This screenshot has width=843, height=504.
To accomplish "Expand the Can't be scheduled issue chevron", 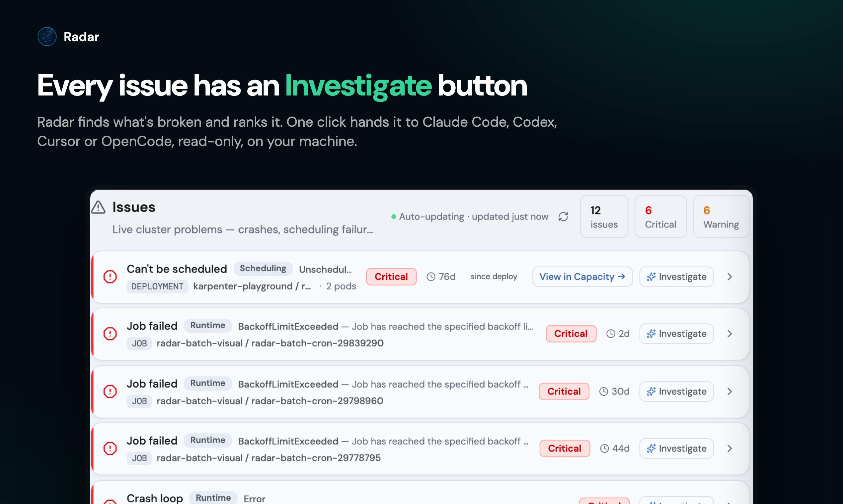I will pyautogui.click(x=729, y=277).
